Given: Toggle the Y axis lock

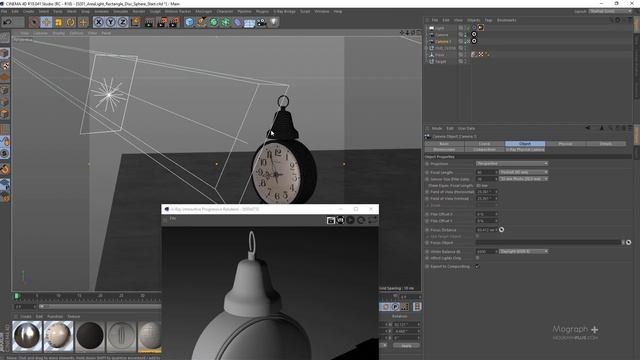Looking at the screenshot, I should (111, 22).
